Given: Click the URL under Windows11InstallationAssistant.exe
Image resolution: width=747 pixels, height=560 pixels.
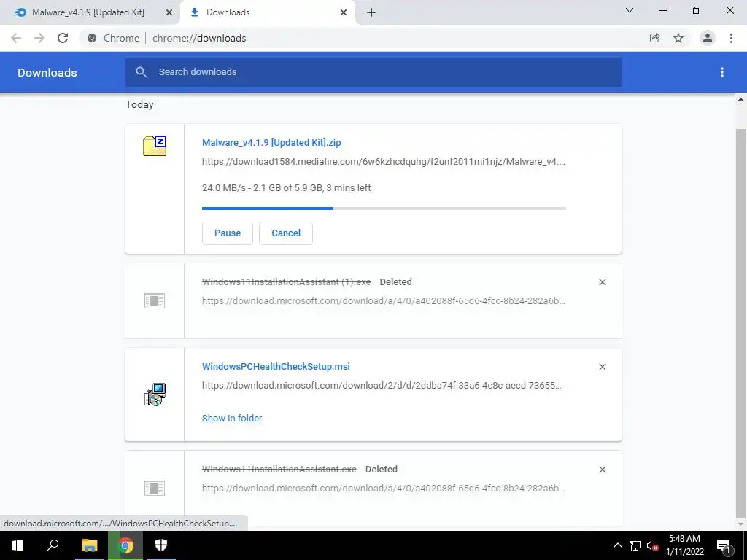Looking at the screenshot, I should pos(384,488).
